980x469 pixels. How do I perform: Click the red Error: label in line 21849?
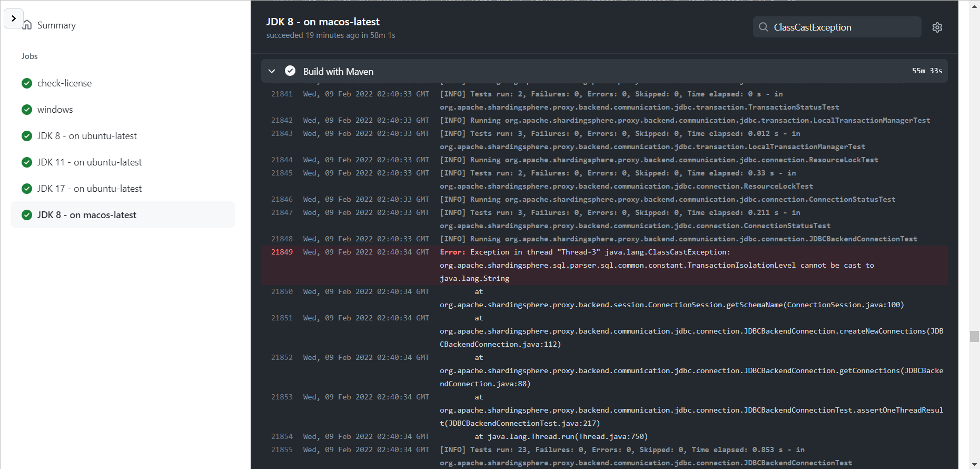pos(453,252)
